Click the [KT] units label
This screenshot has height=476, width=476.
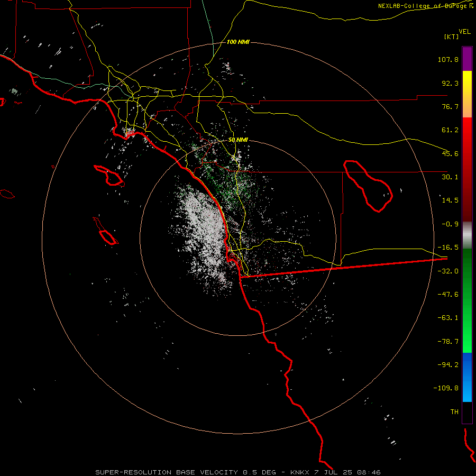point(452,36)
